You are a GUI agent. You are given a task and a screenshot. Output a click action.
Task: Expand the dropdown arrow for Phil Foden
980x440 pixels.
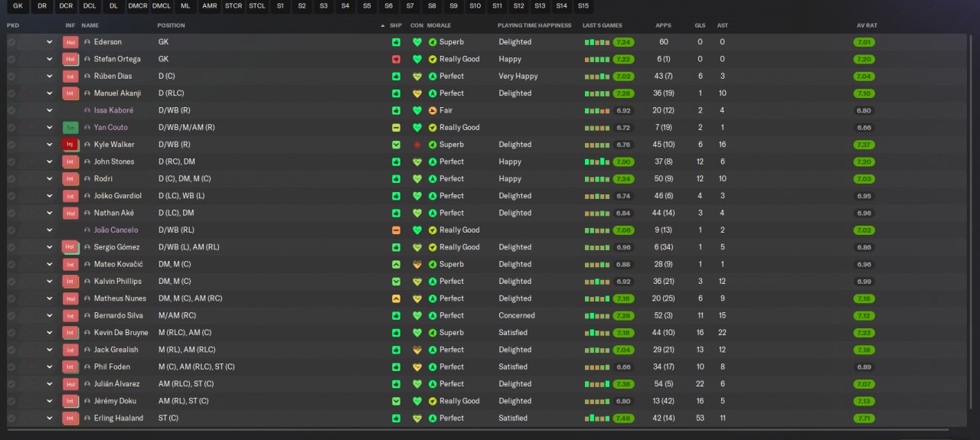coord(50,367)
